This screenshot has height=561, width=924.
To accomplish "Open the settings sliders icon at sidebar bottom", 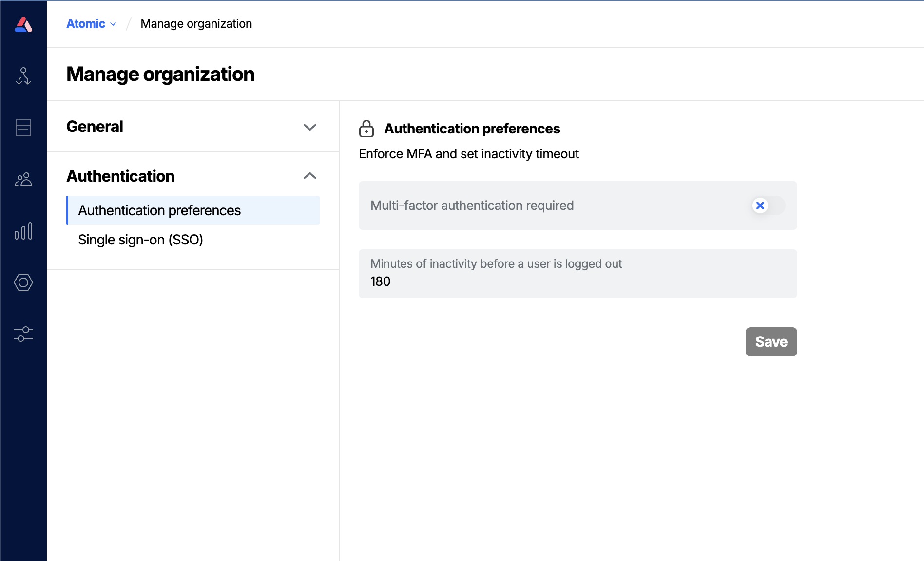I will (x=23, y=334).
